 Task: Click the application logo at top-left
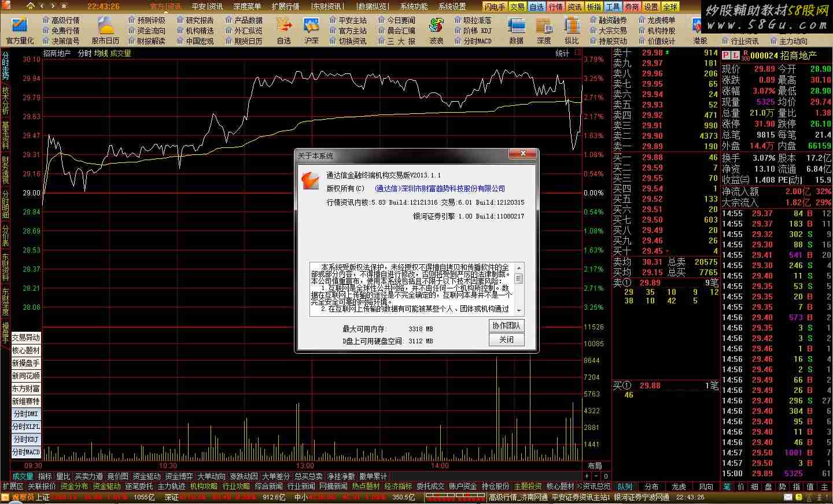[x=7, y=6]
